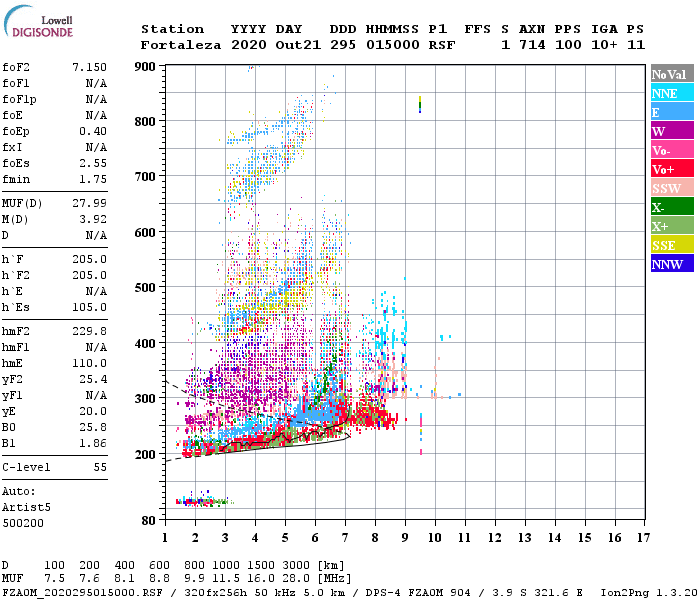Click the B1 value 1.86
The image size is (700, 600).
point(93,443)
